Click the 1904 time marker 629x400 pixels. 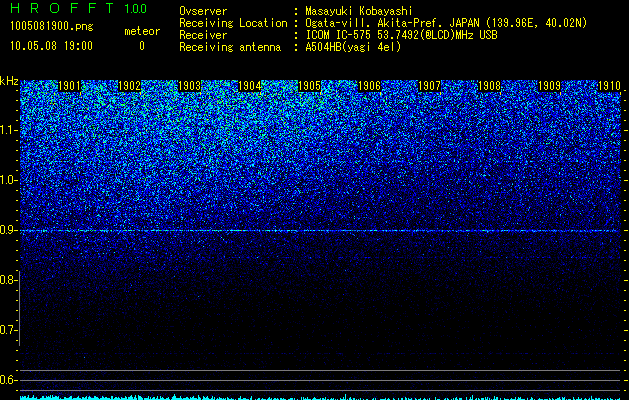coord(250,86)
